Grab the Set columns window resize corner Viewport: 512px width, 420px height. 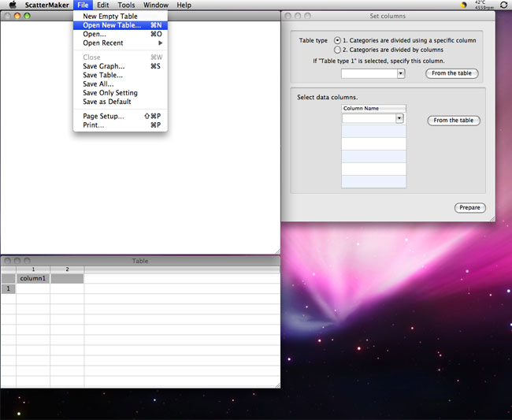[x=492, y=219]
